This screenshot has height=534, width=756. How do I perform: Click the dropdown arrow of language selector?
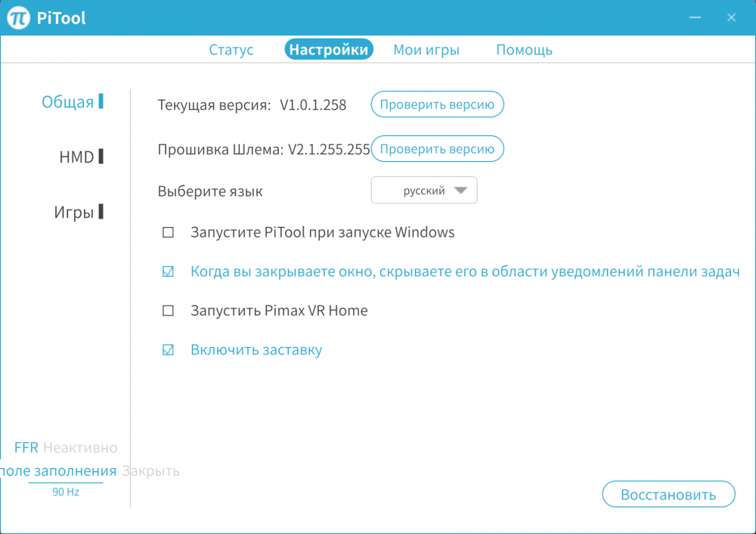463,190
